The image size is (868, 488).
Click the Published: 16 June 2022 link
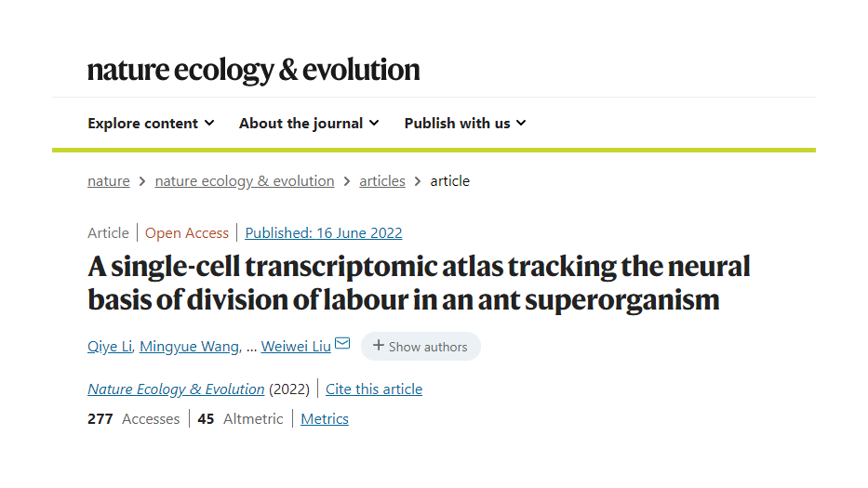click(324, 233)
